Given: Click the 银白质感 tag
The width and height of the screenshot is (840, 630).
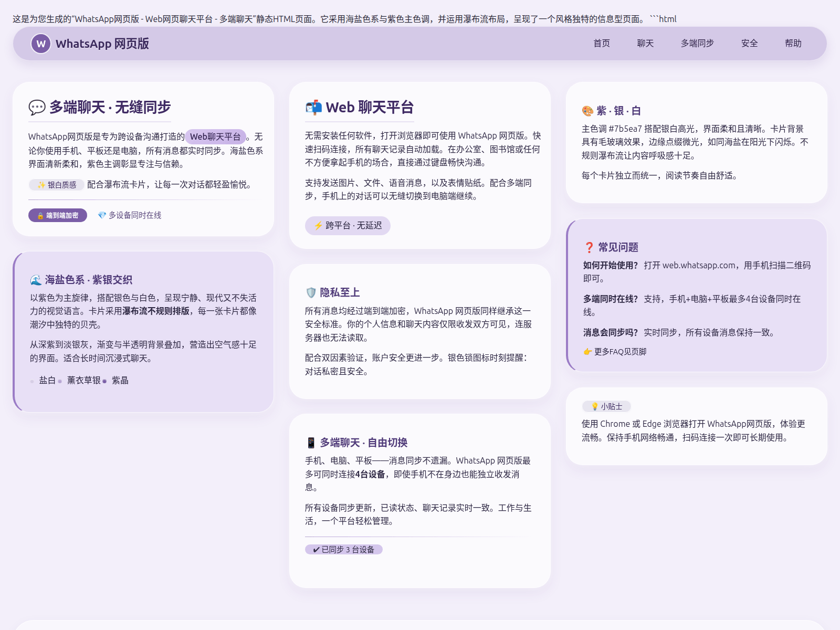Looking at the screenshot, I should click(57, 185).
